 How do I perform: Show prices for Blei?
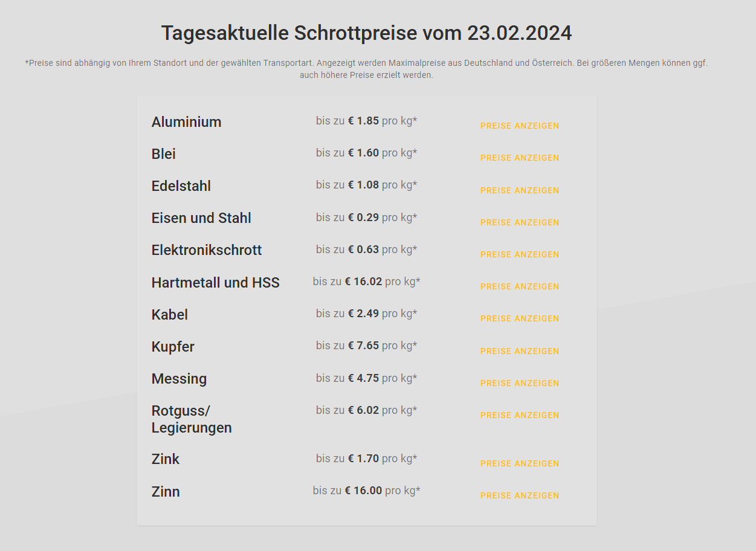[520, 158]
